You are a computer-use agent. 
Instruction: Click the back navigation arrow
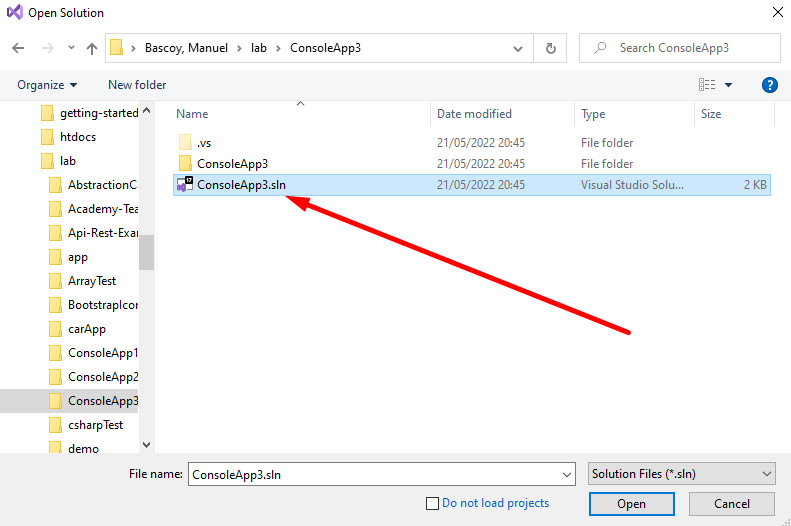pos(18,48)
